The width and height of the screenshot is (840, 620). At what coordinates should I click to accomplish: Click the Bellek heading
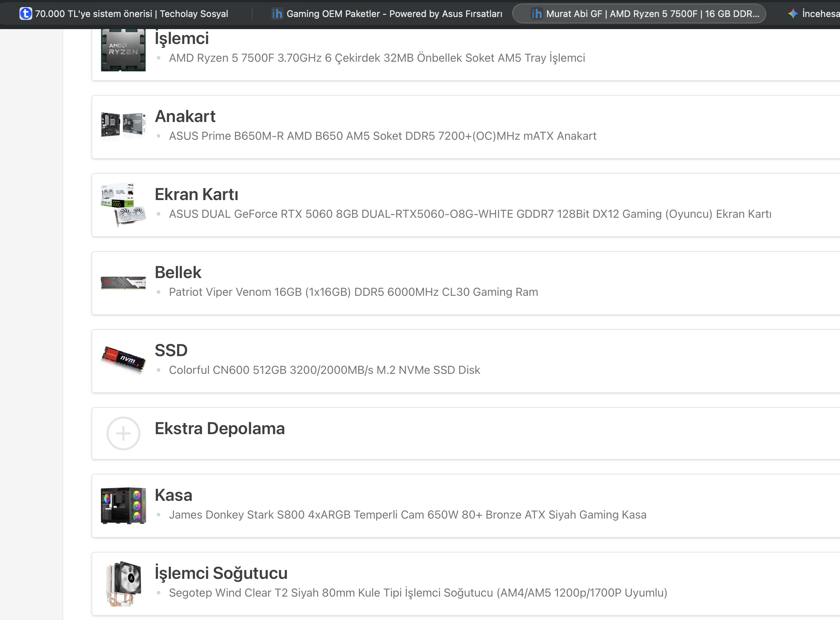[178, 272]
